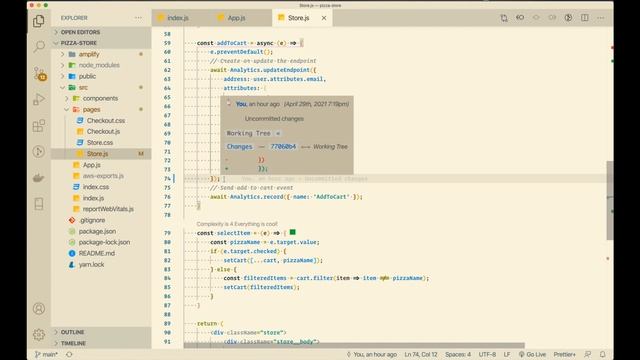
Task: Click the main branch status item
Action: click(x=46, y=354)
